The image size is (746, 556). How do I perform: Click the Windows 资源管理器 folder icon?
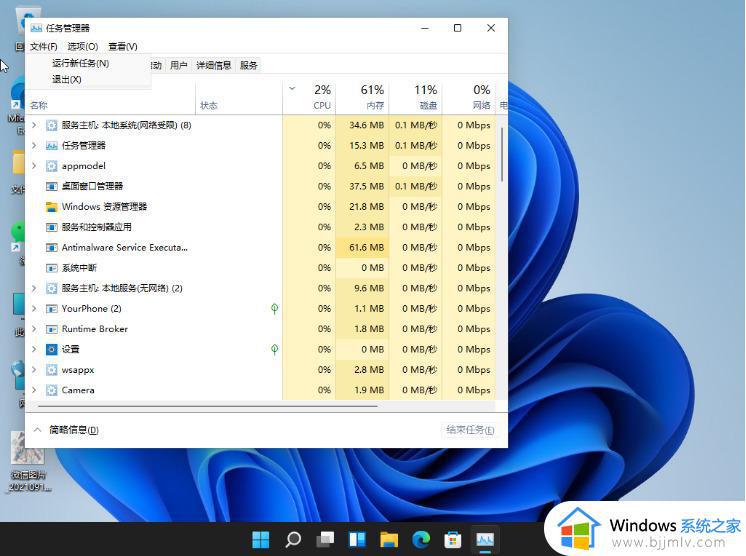pyautogui.click(x=51, y=207)
